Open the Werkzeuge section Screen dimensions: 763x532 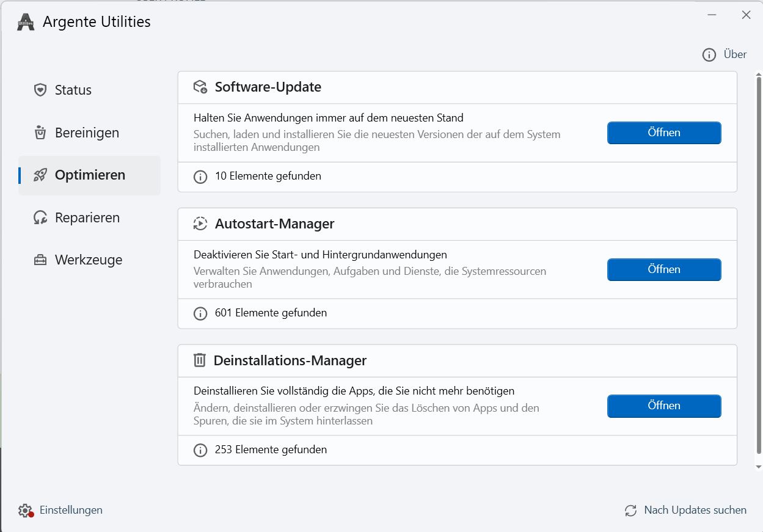coord(89,260)
